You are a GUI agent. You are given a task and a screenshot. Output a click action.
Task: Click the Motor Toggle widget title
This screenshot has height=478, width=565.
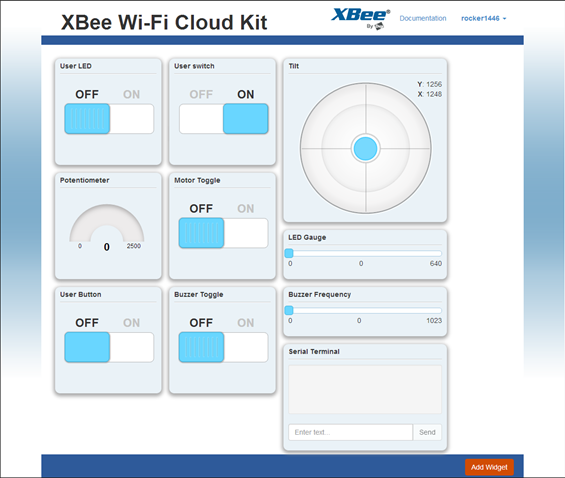click(197, 180)
